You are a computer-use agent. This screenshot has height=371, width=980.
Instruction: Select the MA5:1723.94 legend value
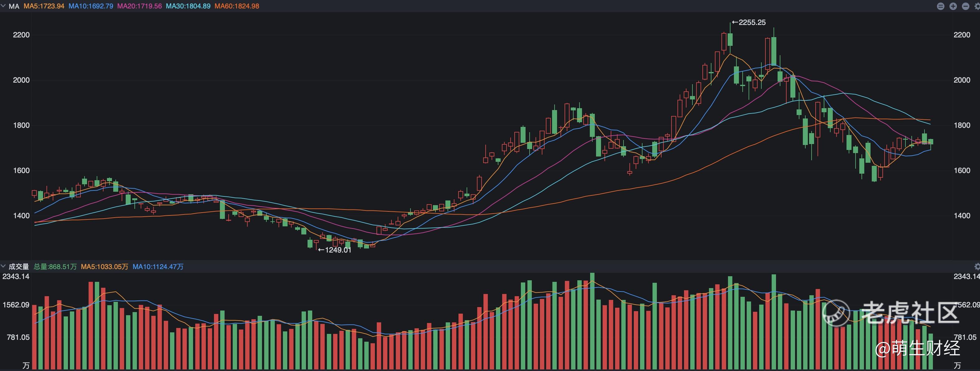pos(44,6)
